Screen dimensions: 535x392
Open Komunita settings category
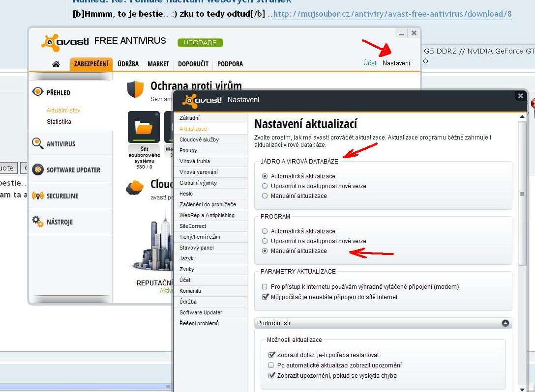(x=210, y=291)
